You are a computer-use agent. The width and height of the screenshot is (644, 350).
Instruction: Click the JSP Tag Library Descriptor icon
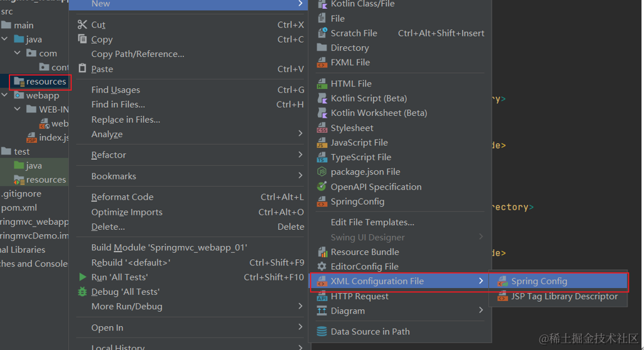(x=503, y=296)
